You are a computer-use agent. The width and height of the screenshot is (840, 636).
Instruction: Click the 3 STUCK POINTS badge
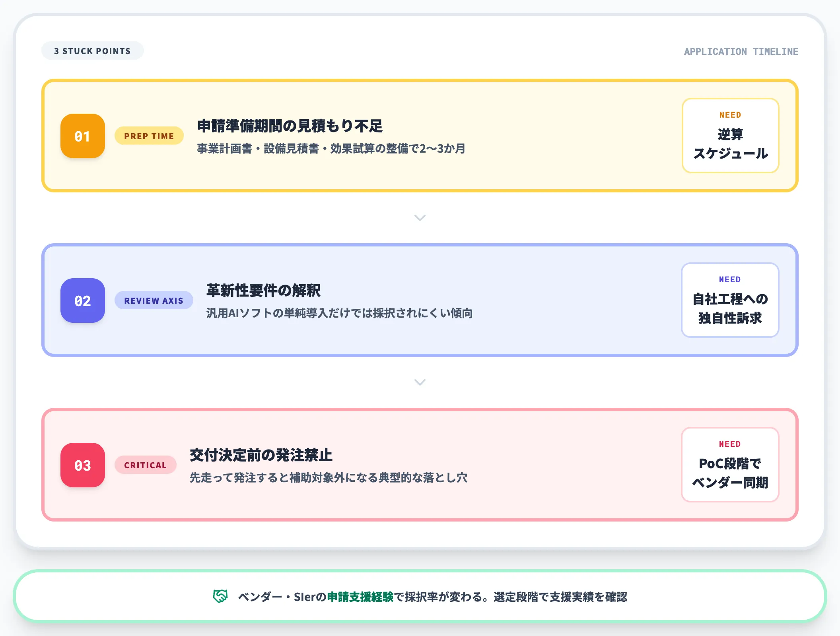pyautogui.click(x=92, y=50)
